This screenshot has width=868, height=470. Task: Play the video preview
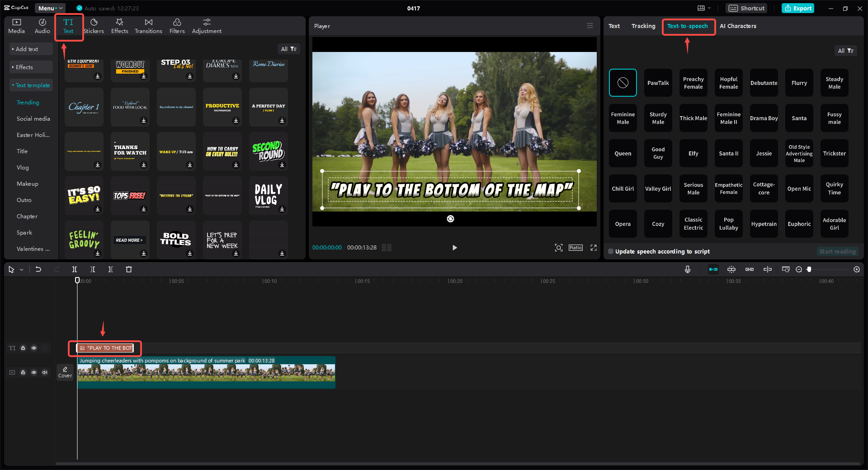click(x=455, y=248)
